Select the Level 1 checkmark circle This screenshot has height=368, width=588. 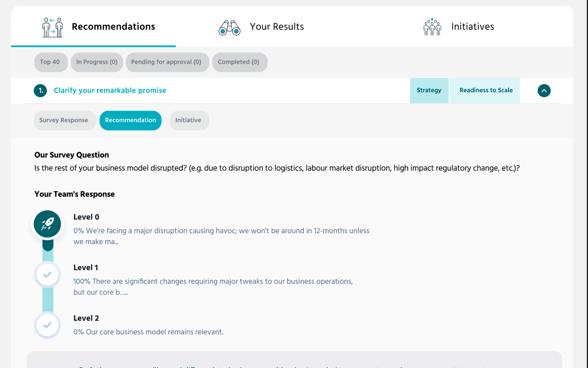point(47,275)
